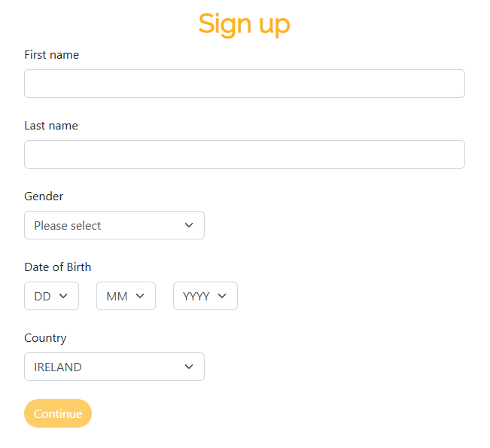This screenshot has height=448, width=490.
Task: Open the YYYY year dropdown
Action: 205,296
